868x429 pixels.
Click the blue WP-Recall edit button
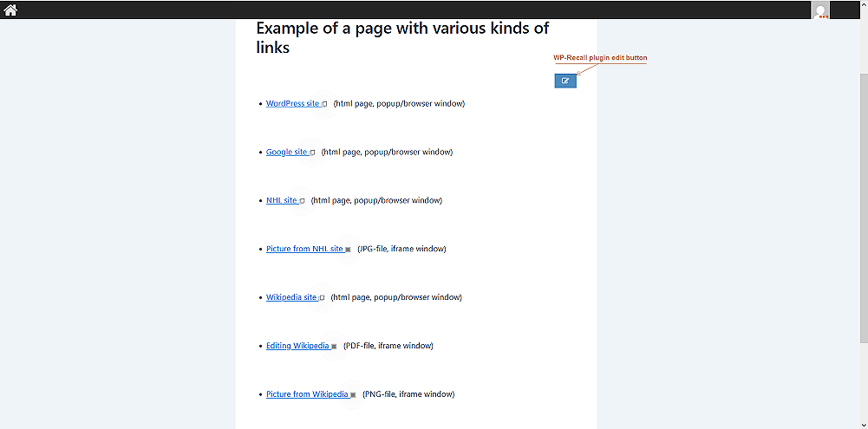coord(565,81)
